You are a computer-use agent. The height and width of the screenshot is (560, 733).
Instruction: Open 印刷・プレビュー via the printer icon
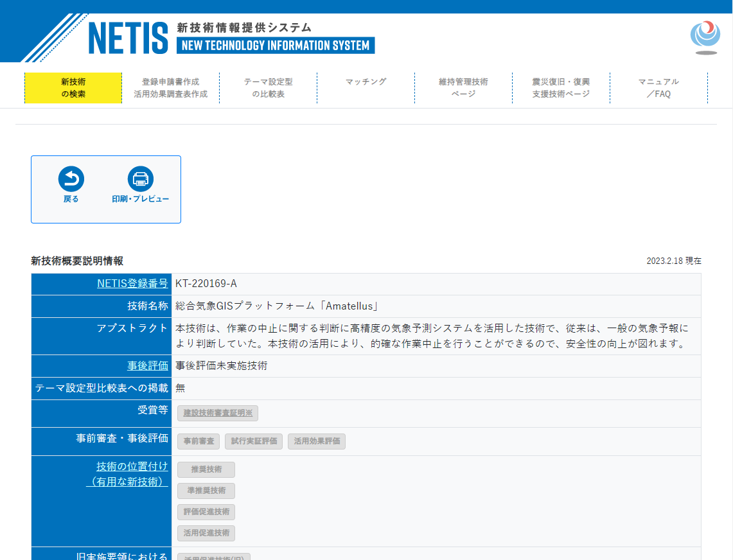coord(139,179)
